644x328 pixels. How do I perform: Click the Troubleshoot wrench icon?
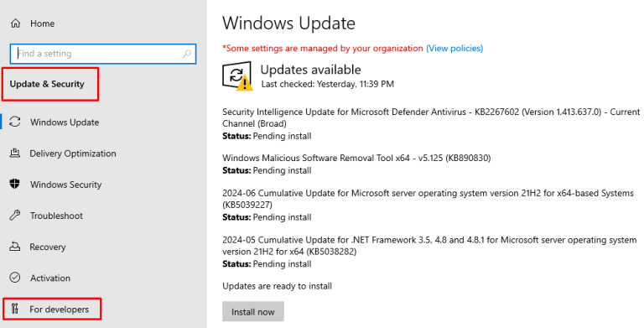(x=15, y=216)
